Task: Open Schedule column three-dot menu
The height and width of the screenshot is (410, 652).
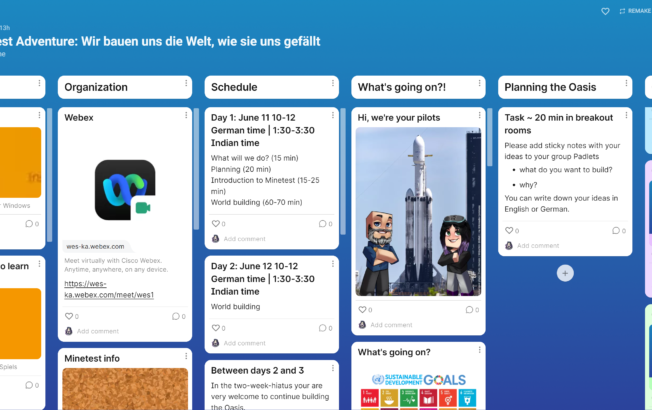Action: (x=334, y=87)
